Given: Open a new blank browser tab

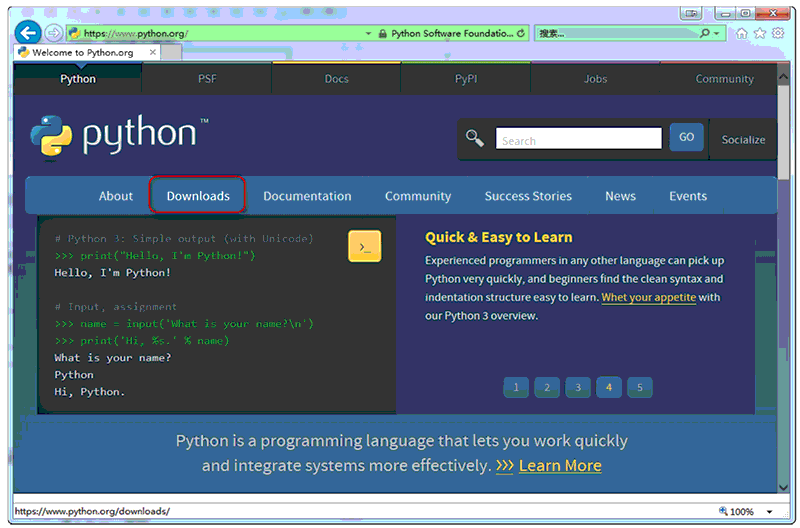Looking at the screenshot, I should click(171, 52).
